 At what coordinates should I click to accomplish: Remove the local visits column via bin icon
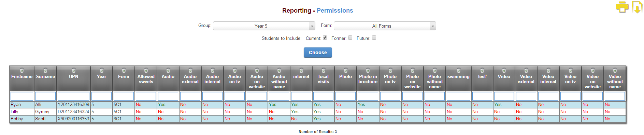324,71
